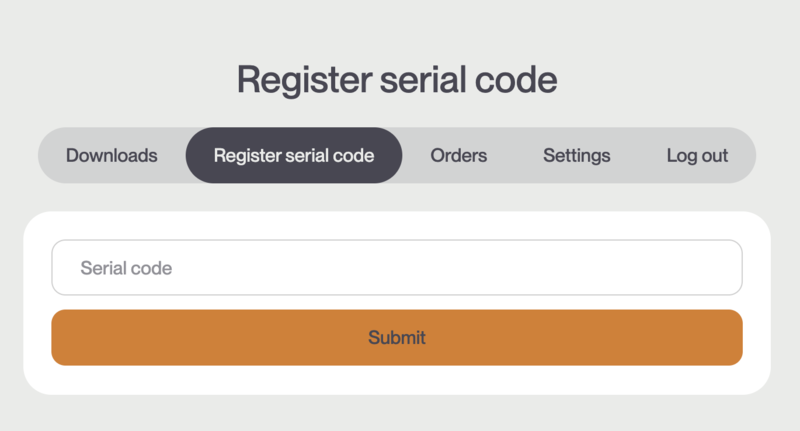
Task: View your downloads via the Downloads item
Action: tap(112, 156)
